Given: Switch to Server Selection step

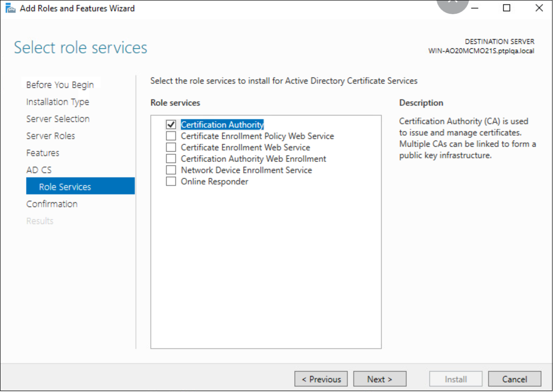Looking at the screenshot, I should [58, 119].
